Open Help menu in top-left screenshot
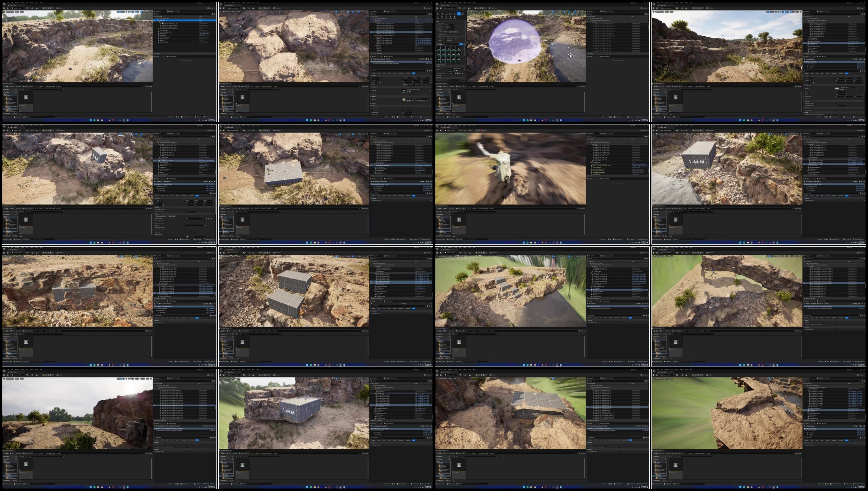868x491 pixels. (x=41, y=3)
